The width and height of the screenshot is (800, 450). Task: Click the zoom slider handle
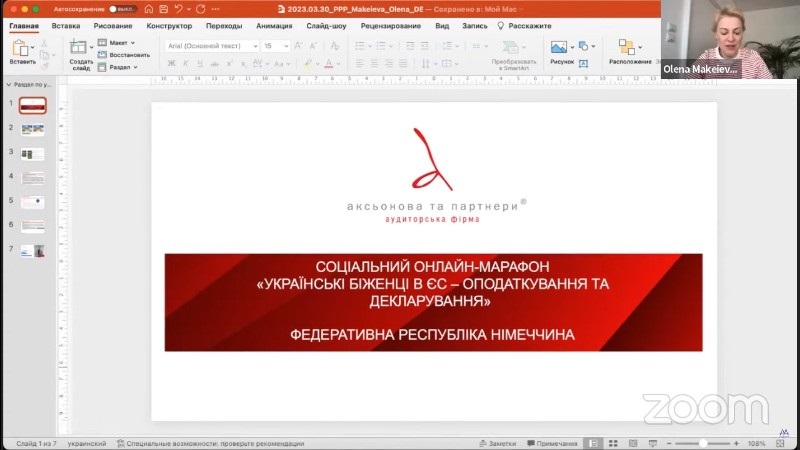703,443
